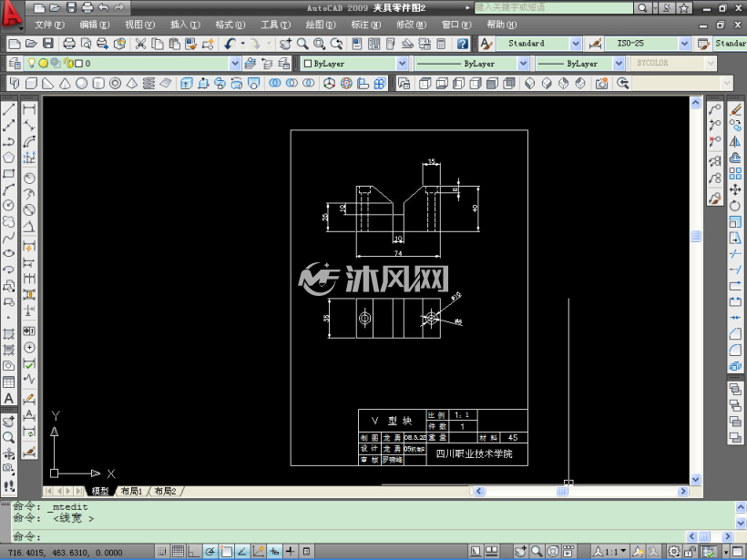
Task: Undo the last action
Action: coord(230,44)
